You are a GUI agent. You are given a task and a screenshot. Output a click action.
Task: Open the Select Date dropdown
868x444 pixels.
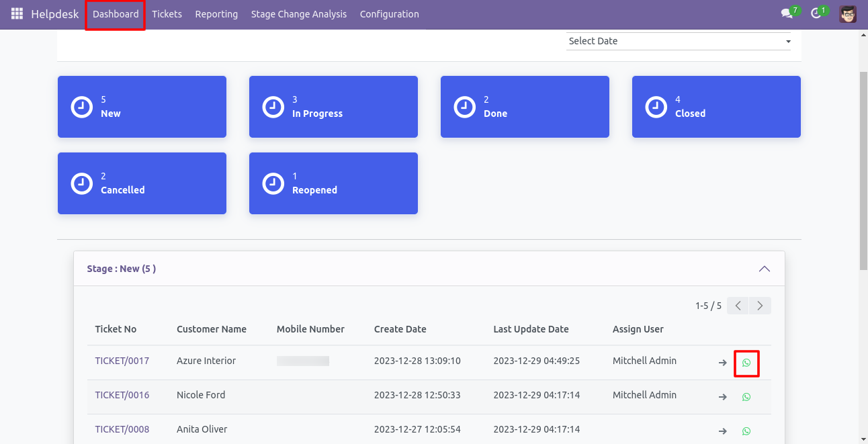[679, 41]
